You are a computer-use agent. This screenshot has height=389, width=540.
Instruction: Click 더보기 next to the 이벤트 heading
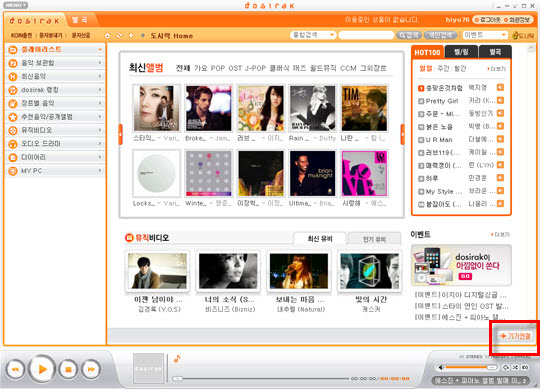(500, 234)
